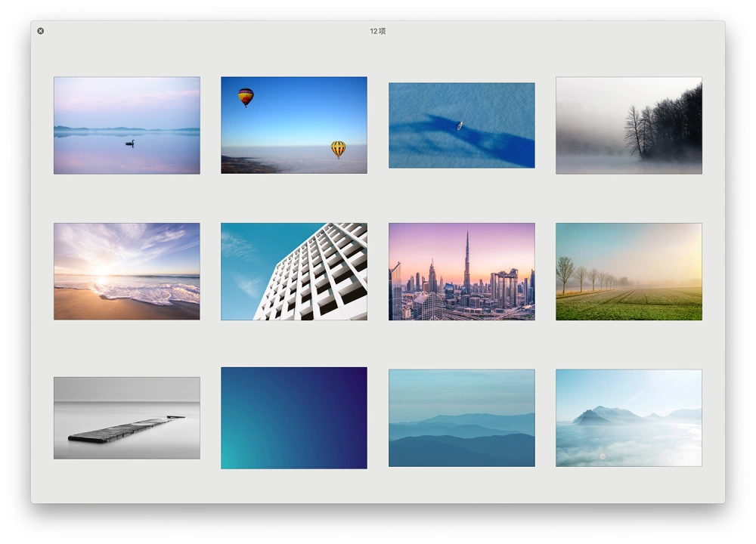Select the hot air balloons photo
The width and height of the screenshot is (756, 544).
294,125
